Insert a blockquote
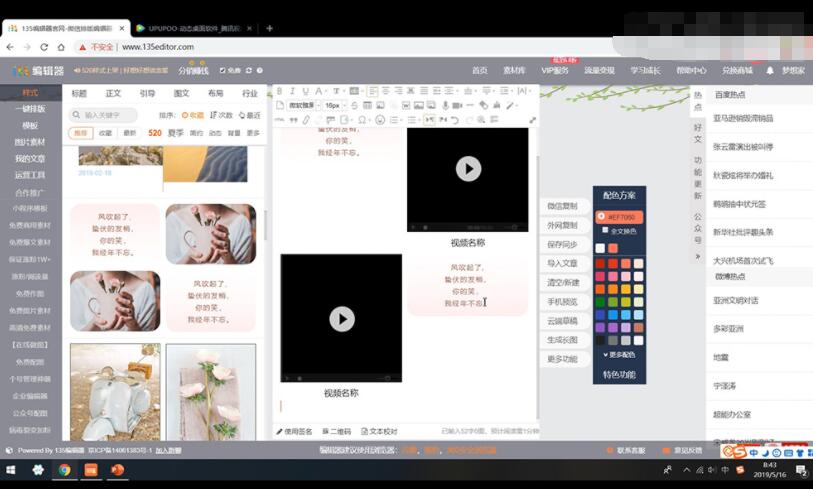813x489 pixels. coord(293,120)
